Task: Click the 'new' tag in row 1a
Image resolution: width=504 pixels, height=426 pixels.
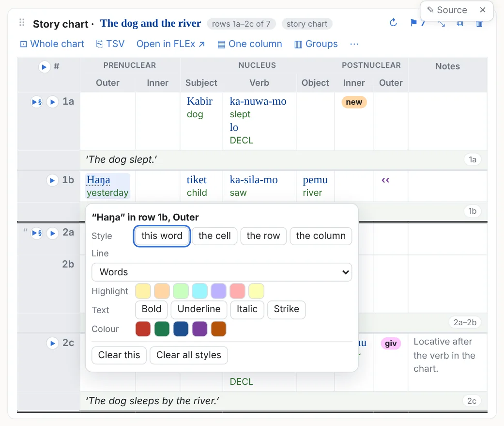Action: [x=354, y=102]
